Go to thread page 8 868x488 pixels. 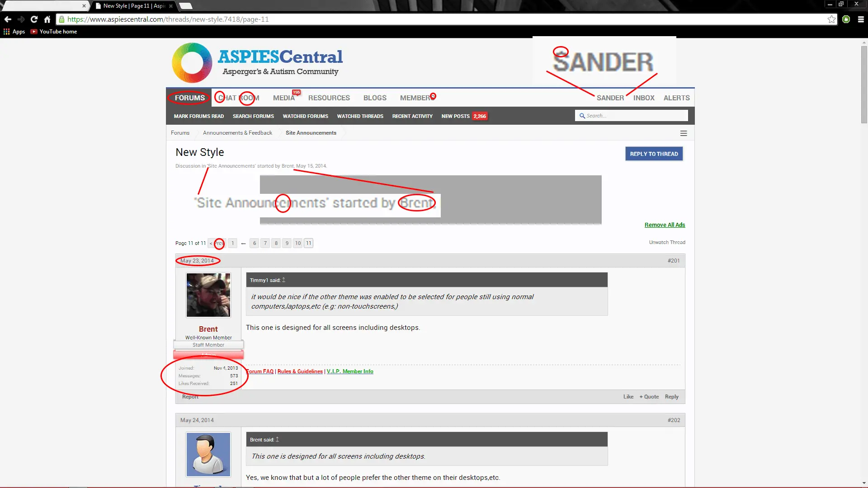[276, 243]
